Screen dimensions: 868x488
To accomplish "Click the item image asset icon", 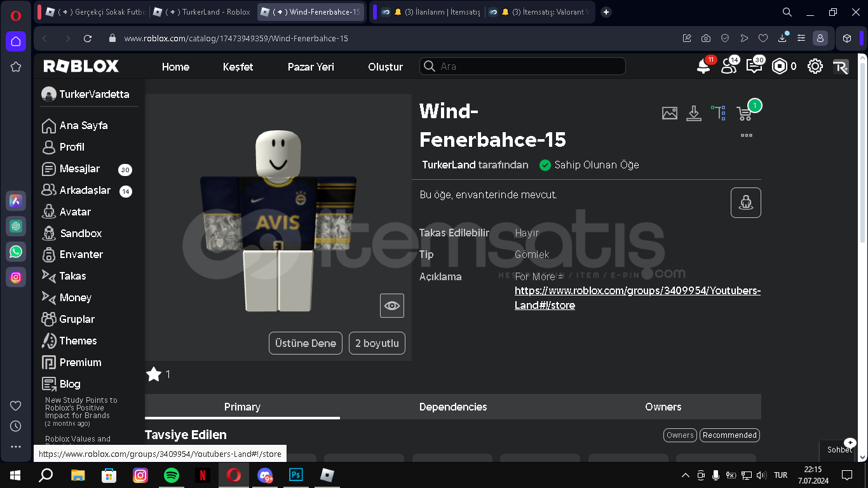I will coord(670,113).
